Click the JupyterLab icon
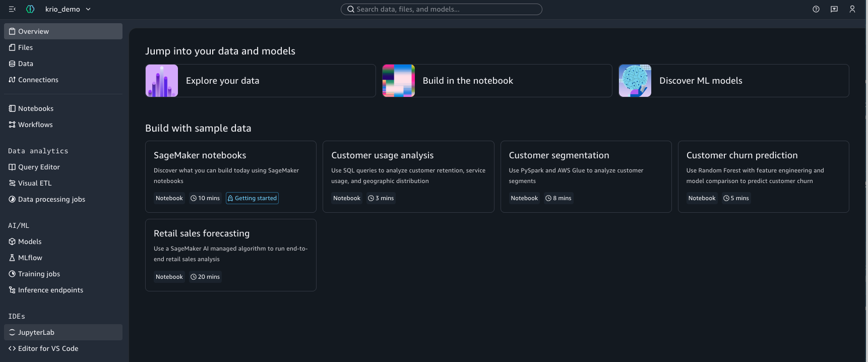868x362 pixels. 12,332
